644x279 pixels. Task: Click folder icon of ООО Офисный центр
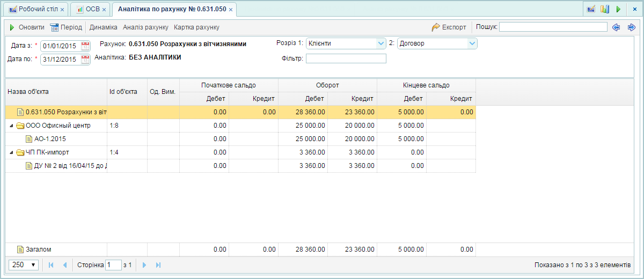point(20,126)
